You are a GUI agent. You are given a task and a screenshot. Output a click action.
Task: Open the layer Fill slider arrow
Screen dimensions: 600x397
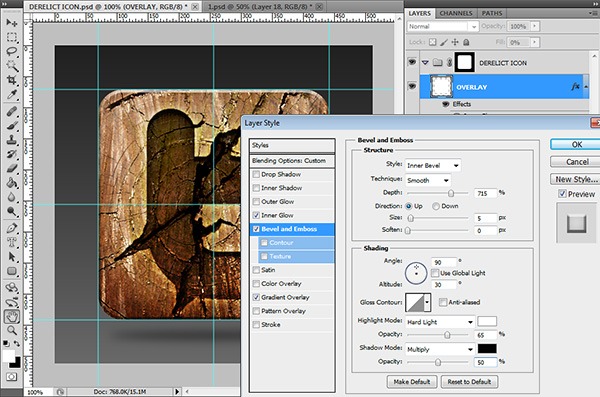pyautogui.click(x=535, y=42)
